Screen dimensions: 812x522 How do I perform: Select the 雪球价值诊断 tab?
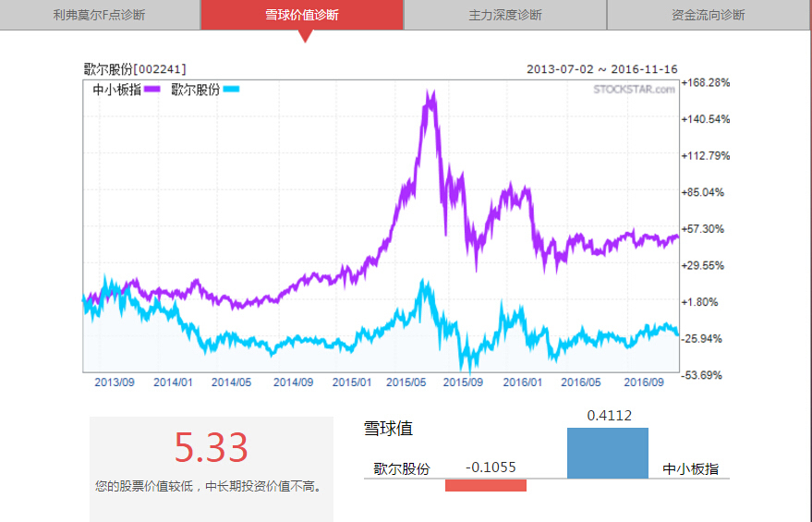(x=302, y=15)
